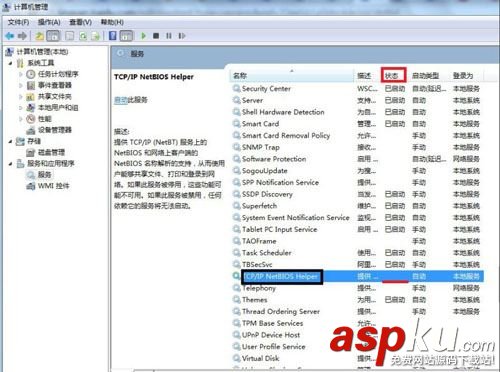
Task: Select the Security Center service row
Action: coord(358,89)
